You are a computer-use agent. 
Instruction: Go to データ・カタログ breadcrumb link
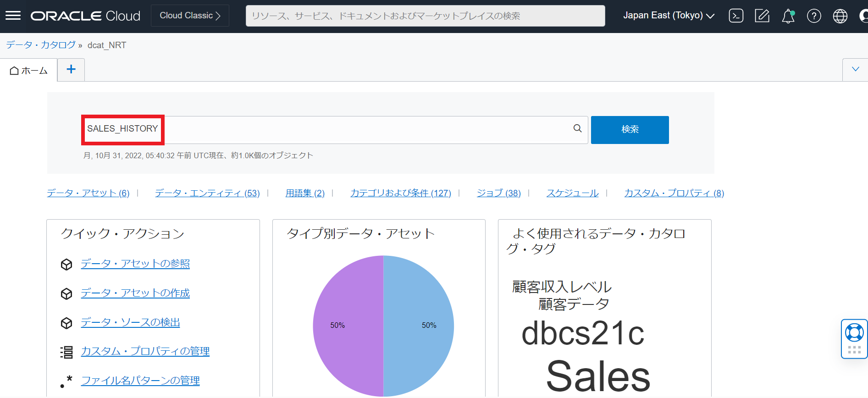click(41, 45)
